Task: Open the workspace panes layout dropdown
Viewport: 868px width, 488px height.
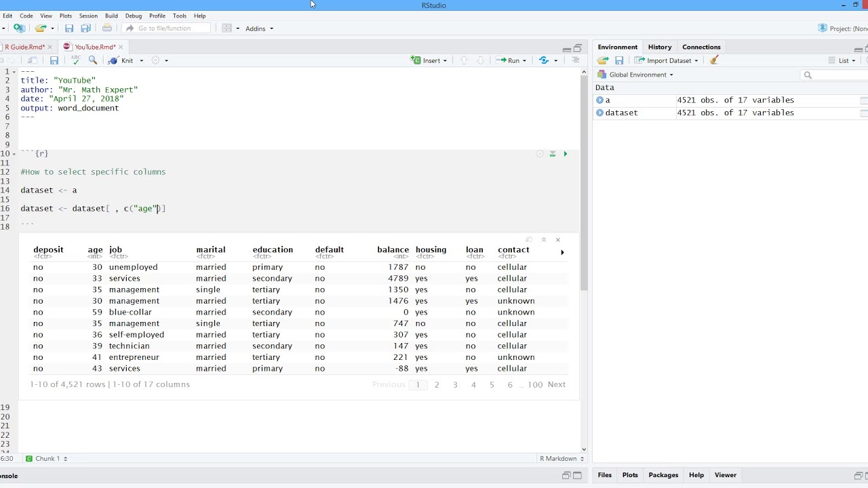Action: [231, 28]
